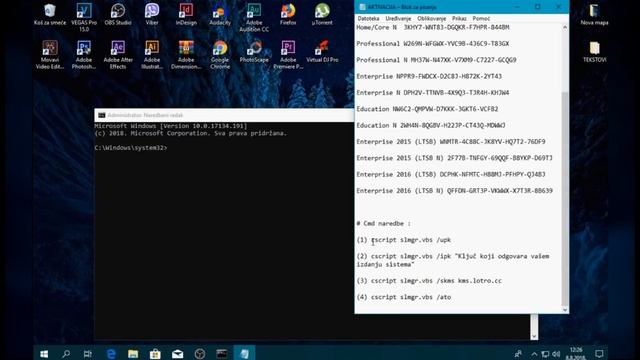Open network status in system tray
The height and width of the screenshot is (360, 640).
tap(545, 354)
